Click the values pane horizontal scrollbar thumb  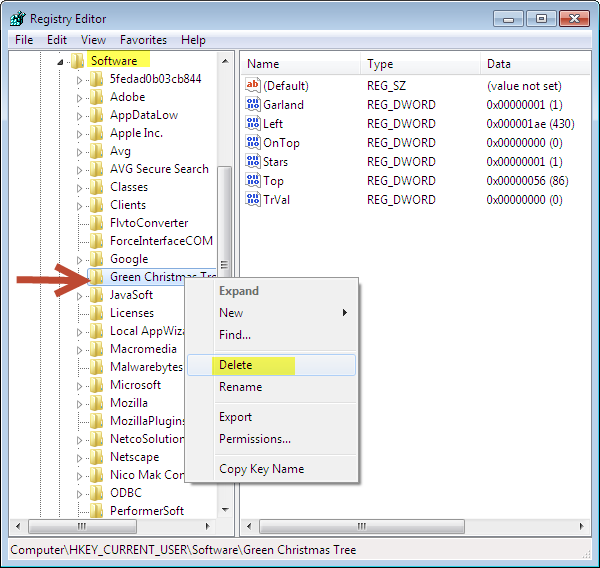coord(362,526)
